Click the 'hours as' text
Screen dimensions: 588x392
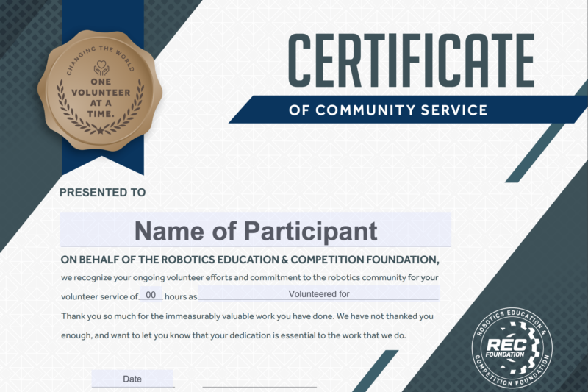click(181, 296)
